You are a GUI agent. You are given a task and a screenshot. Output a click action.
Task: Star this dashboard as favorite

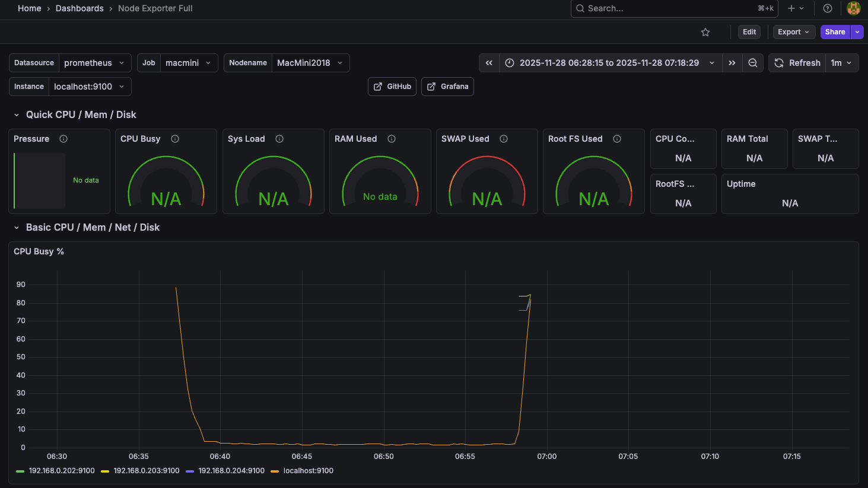[705, 32]
